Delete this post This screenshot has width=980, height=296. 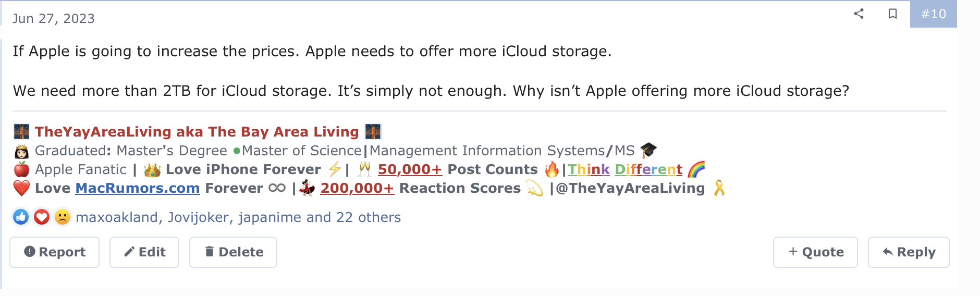pos(233,252)
